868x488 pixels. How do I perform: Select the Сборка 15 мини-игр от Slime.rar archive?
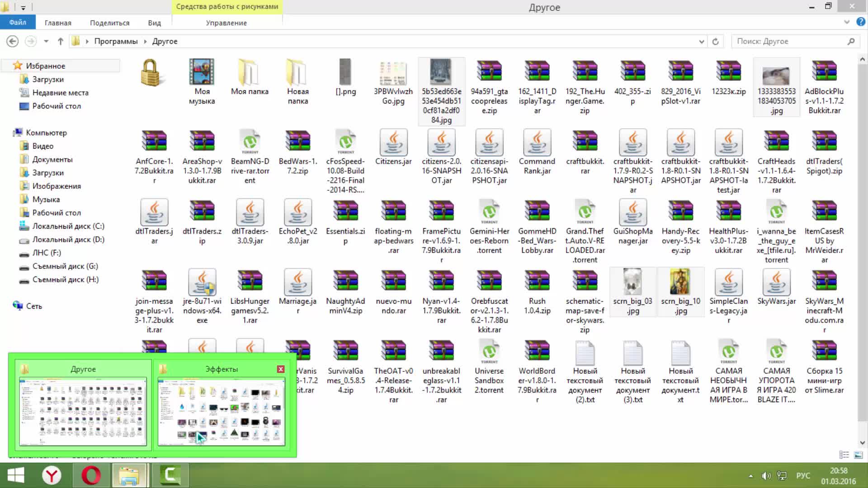[824, 366]
